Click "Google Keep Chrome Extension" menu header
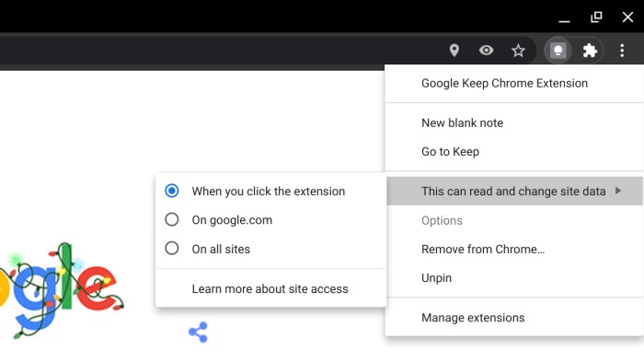644x362 pixels. pyautogui.click(x=514, y=83)
